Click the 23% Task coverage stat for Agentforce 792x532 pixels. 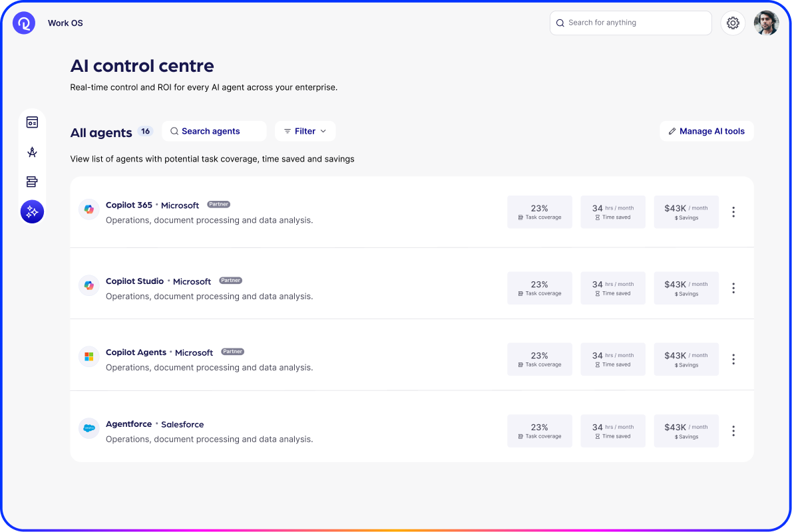[x=540, y=430]
